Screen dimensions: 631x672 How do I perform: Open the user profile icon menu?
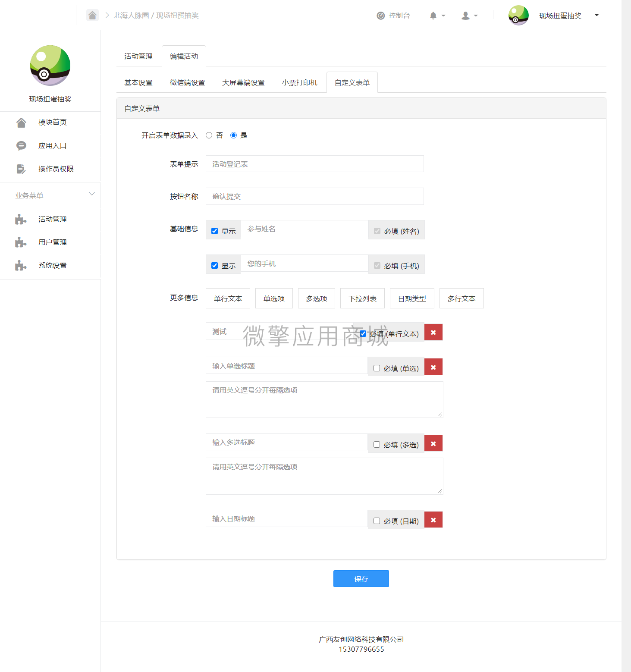tap(465, 16)
